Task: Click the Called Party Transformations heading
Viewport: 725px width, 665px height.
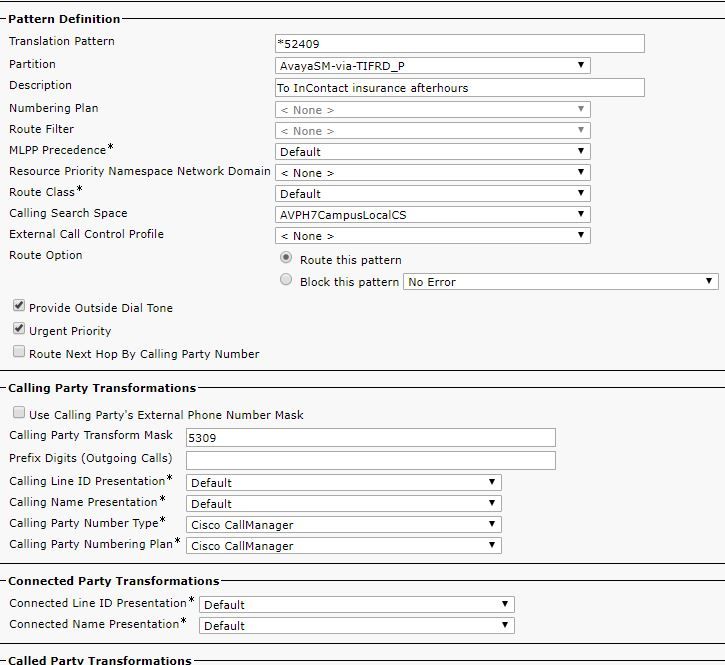Action: tap(100, 660)
